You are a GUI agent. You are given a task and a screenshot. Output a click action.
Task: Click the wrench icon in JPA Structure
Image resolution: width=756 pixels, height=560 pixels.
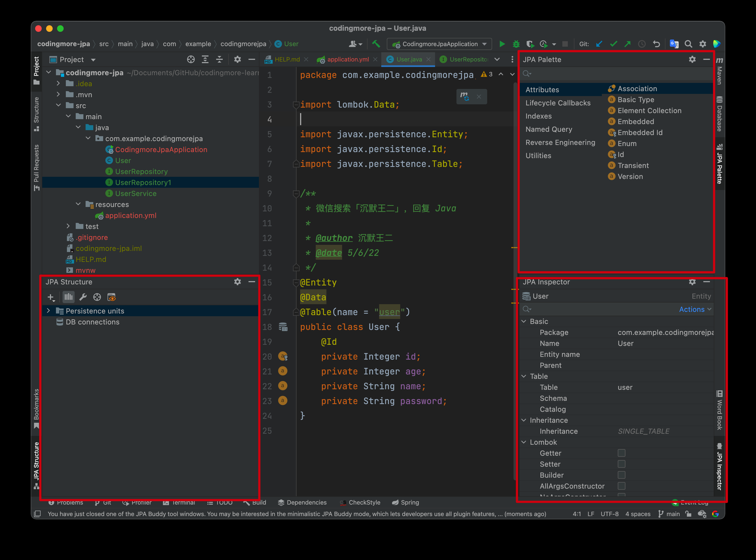tap(83, 297)
